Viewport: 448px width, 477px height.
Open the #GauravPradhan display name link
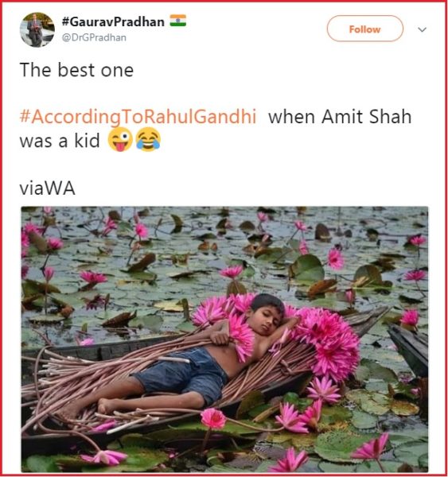[113, 22]
